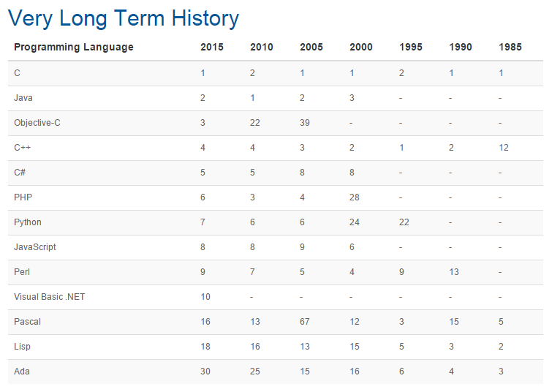Select the Ada language name
552x392 pixels.
pos(21,372)
